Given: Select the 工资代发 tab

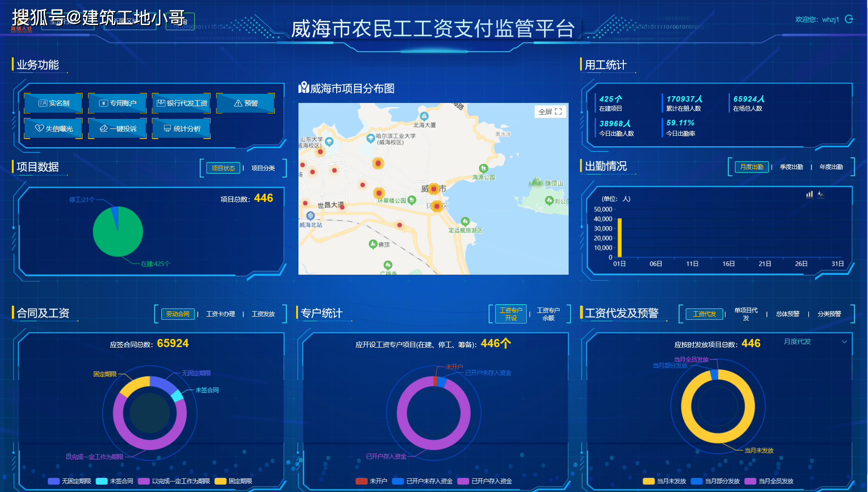Looking at the screenshot, I should (x=704, y=314).
